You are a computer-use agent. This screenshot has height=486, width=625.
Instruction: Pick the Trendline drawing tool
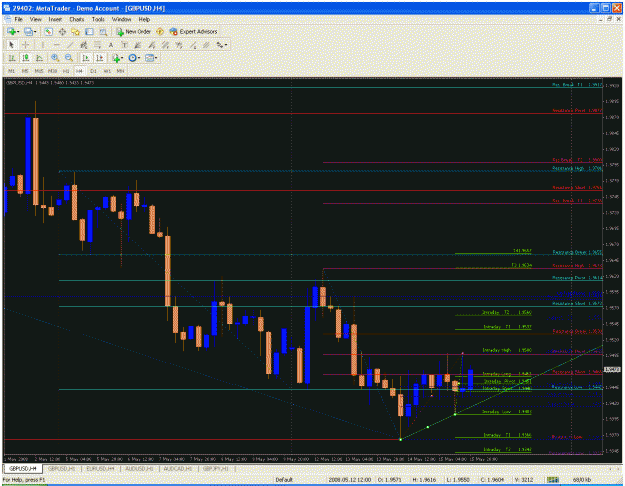pos(70,45)
